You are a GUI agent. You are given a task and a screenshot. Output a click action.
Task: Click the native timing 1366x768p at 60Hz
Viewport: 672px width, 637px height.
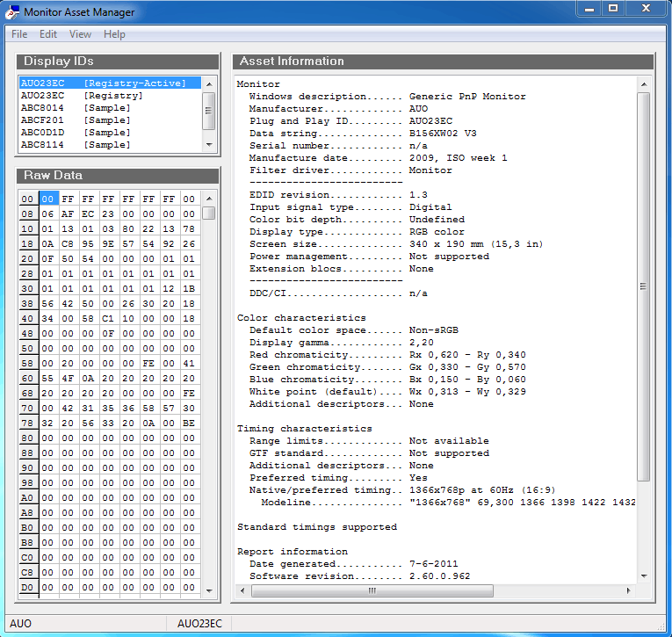(x=482, y=490)
